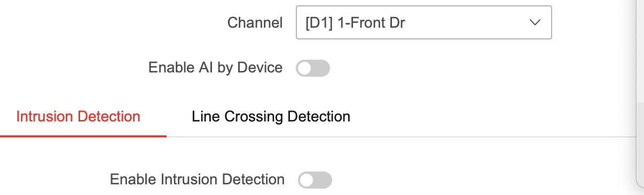Image resolution: width=644 pixels, height=195 pixels.
Task: Click the Channel field label
Action: point(255,23)
